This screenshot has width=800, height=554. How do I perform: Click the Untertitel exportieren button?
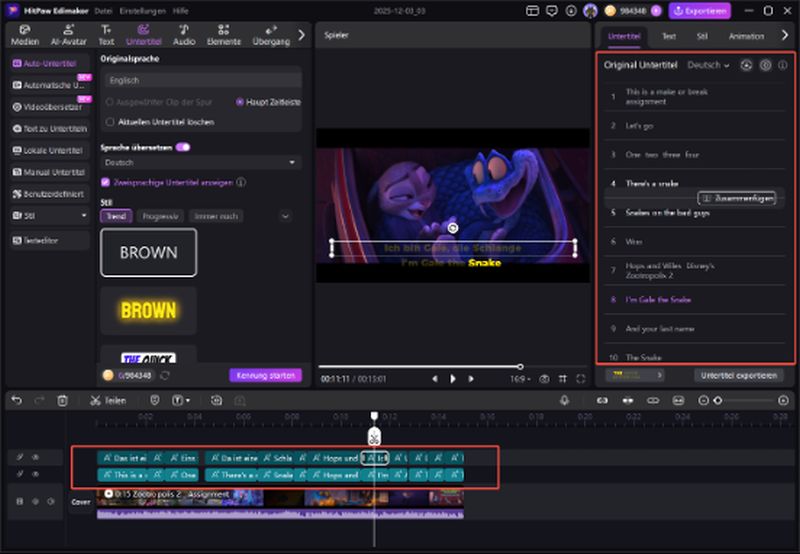[737, 375]
